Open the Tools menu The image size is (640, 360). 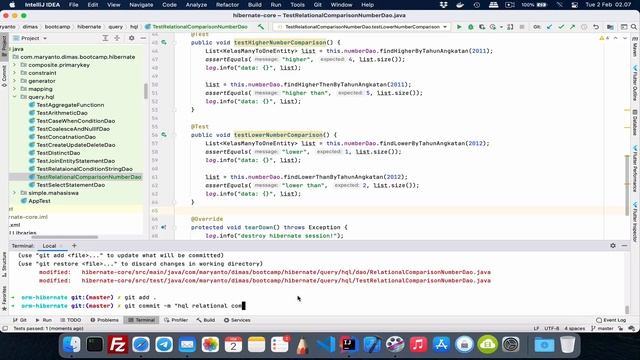point(297,5)
